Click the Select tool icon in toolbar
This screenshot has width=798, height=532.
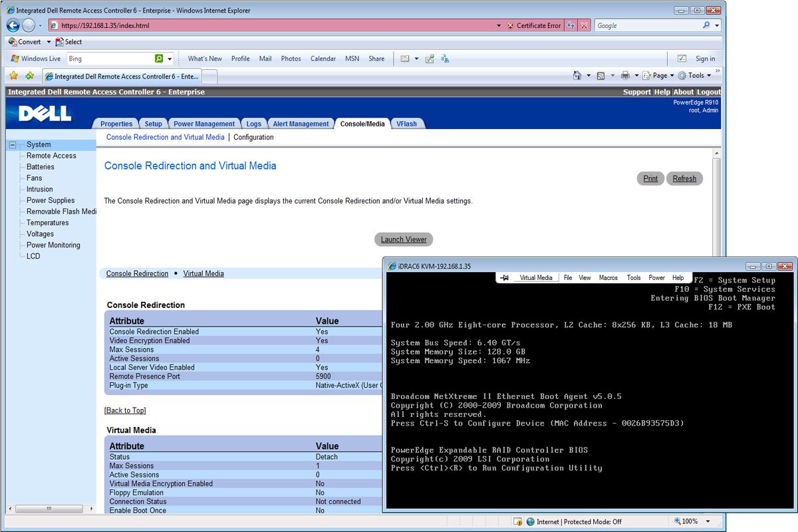60,42
